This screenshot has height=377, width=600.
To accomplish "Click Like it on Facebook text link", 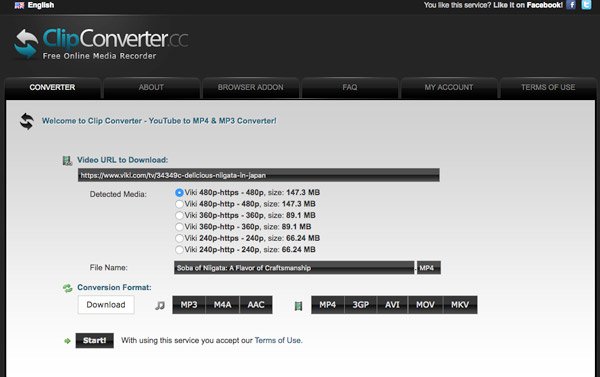I will coord(528,5).
